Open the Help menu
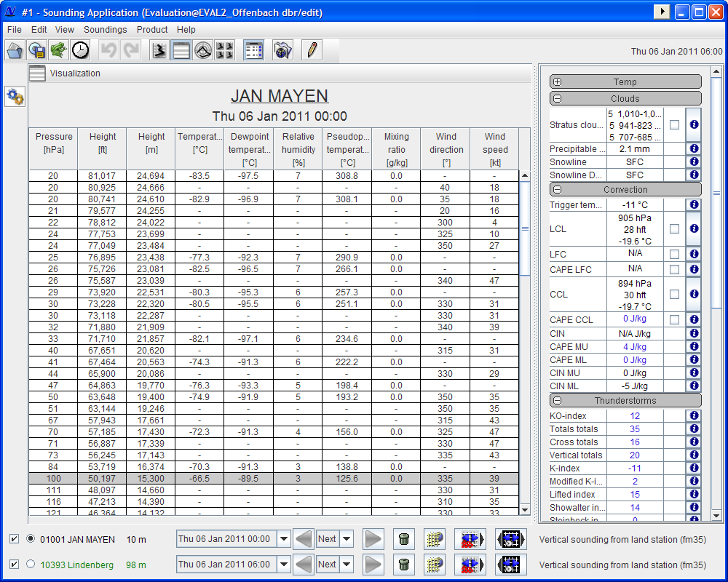The width and height of the screenshot is (728, 582). click(x=186, y=29)
